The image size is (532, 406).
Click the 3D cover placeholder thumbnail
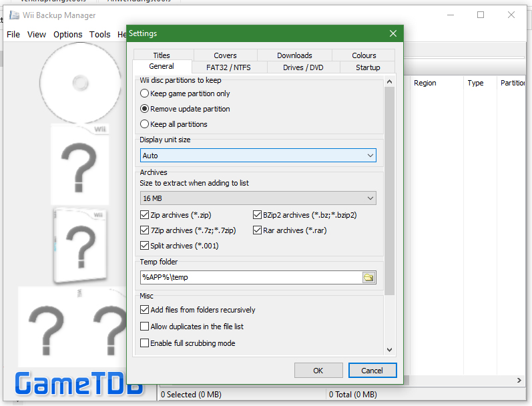pos(80,245)
